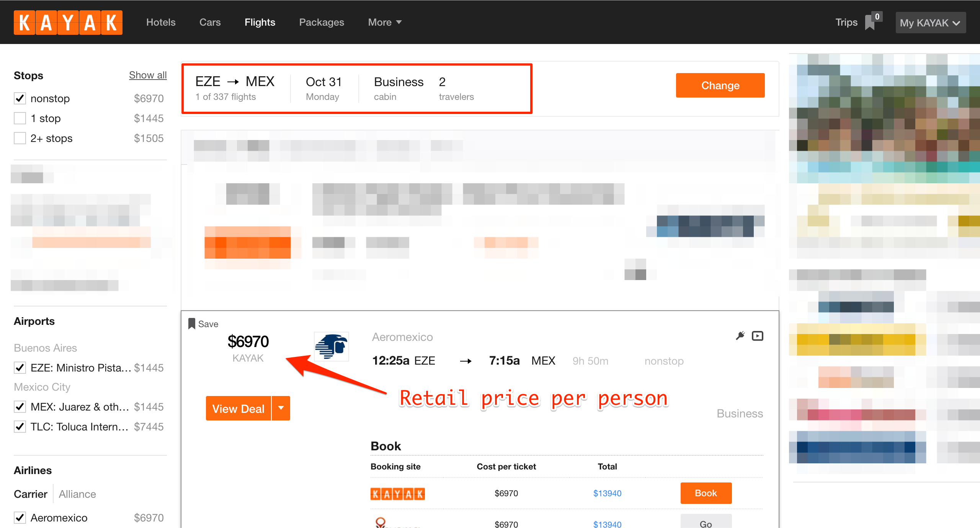Uncheck the nonstop stops filter
Viewport: 980px width, 528px height.
pos(20,98)
